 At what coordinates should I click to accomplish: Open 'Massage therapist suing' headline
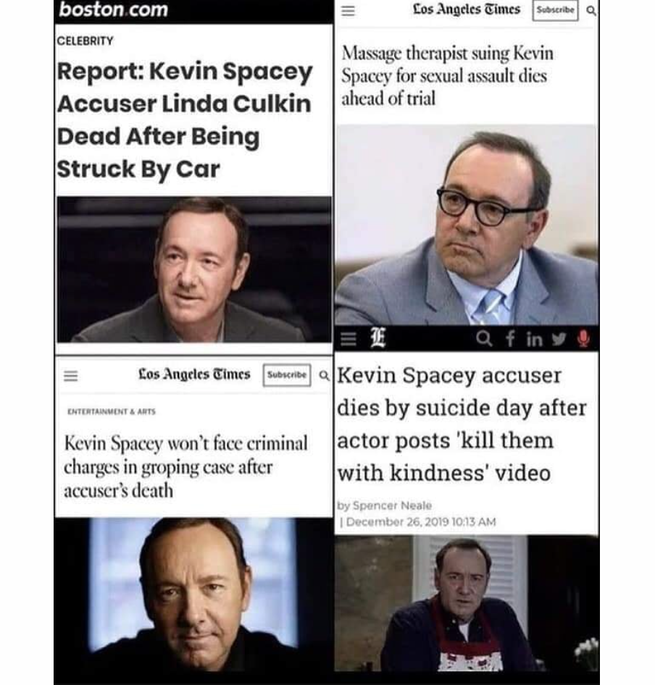point(447,76)
